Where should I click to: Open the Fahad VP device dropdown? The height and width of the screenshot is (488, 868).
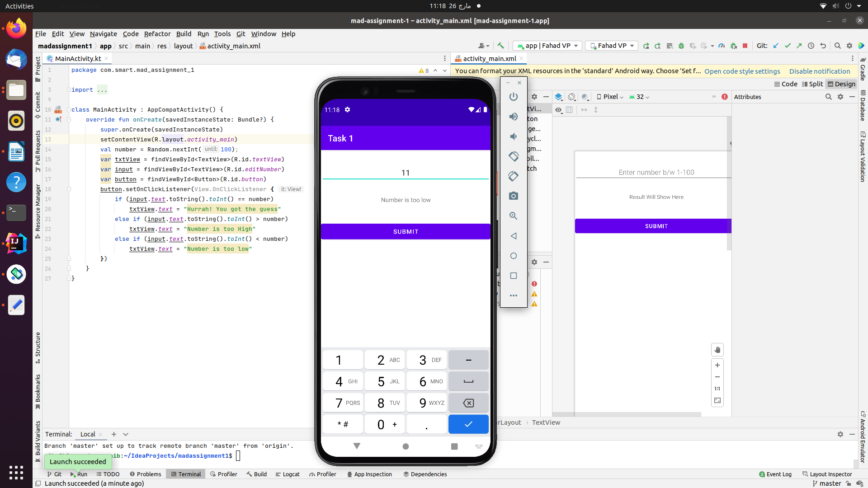(612, 46)
